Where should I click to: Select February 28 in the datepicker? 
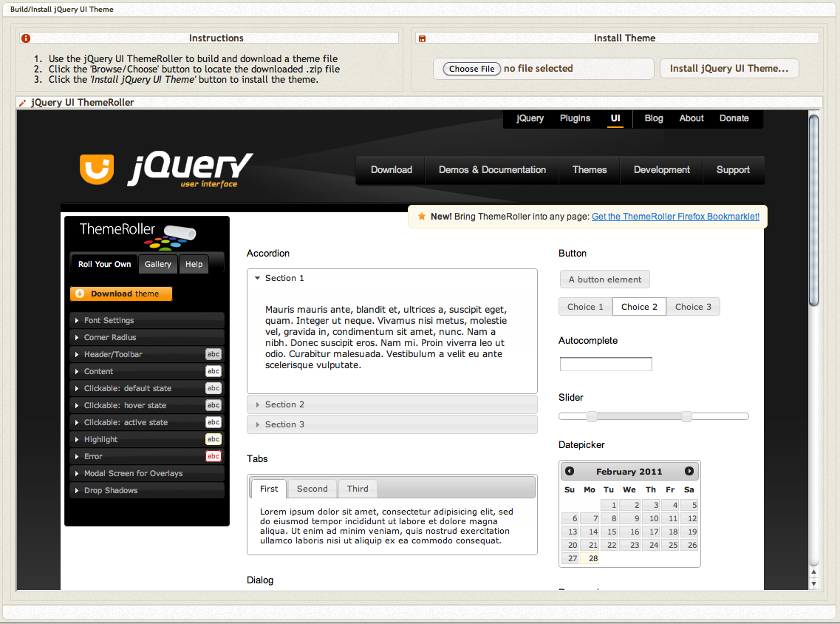click(590, 559)
